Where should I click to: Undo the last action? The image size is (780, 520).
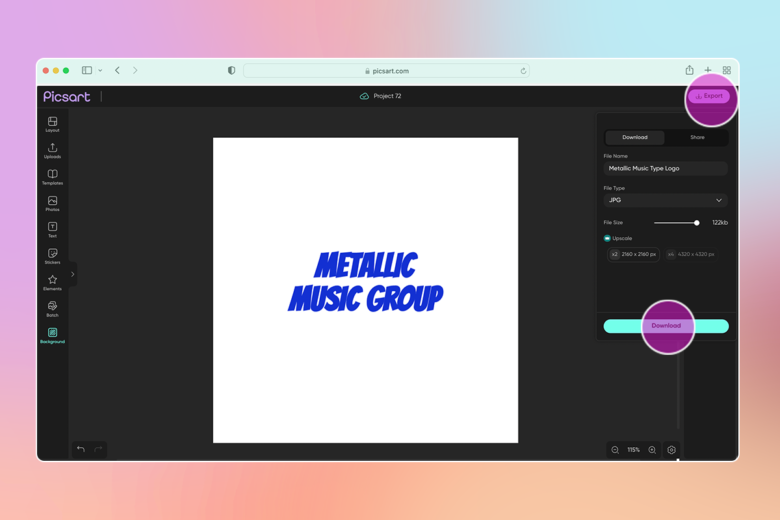81,449
